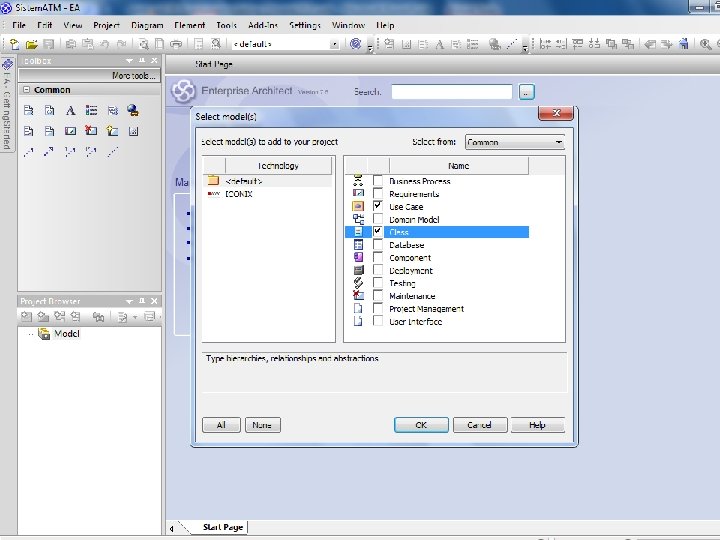Select the User Interface row
720x540 pixels.
437,321
